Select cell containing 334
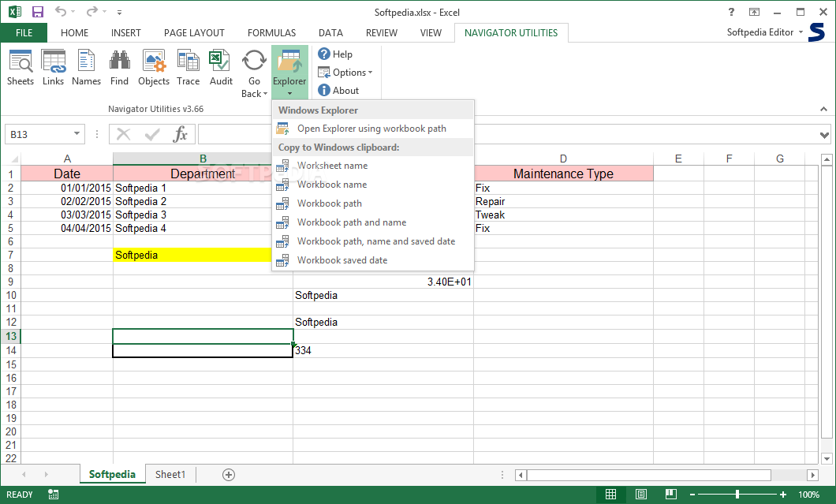836x504 pixels. 383,350
